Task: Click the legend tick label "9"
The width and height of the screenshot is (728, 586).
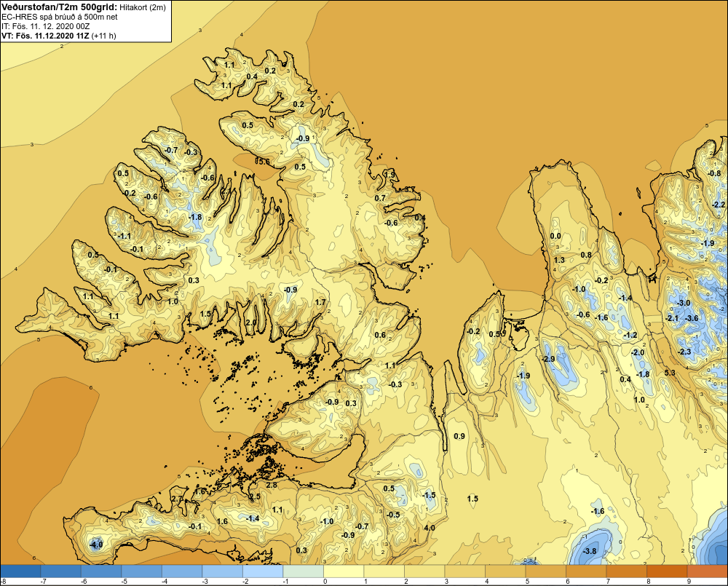Action: (x=689, y=582)
